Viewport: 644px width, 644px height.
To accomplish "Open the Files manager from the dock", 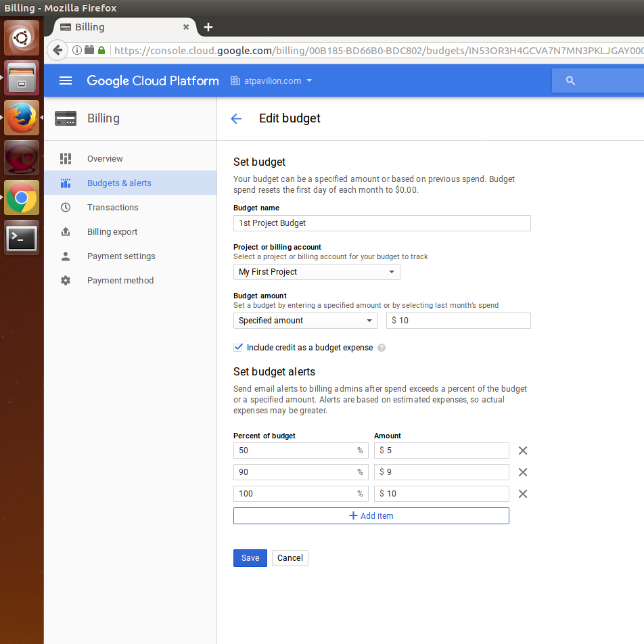I will click(x=22, y=78).
